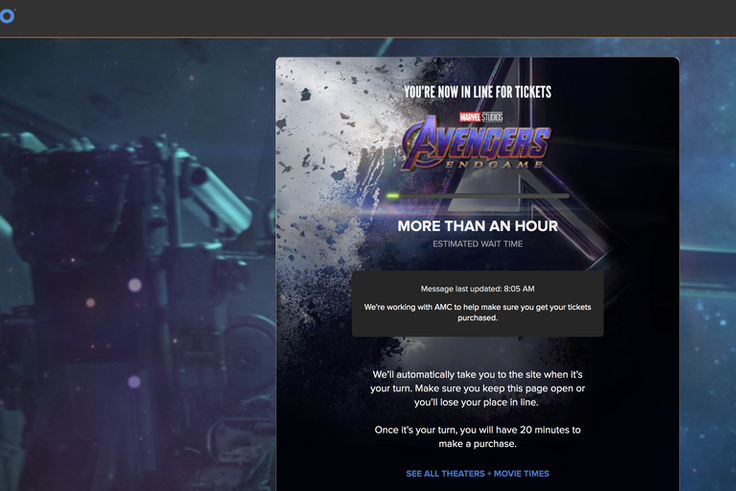Click the 'We're working with AMC' message
The image size is (736, 491).
tap(477, 312)
